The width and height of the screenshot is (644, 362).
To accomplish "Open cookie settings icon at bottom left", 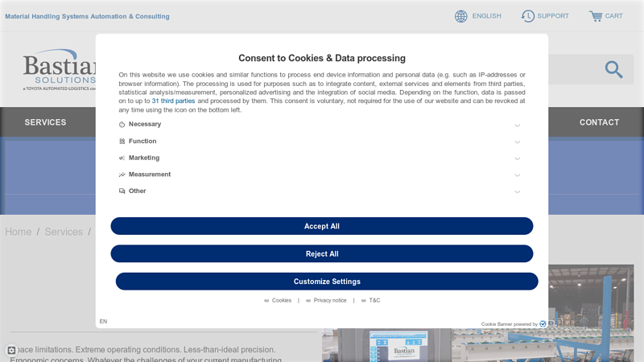I will 11,350.
